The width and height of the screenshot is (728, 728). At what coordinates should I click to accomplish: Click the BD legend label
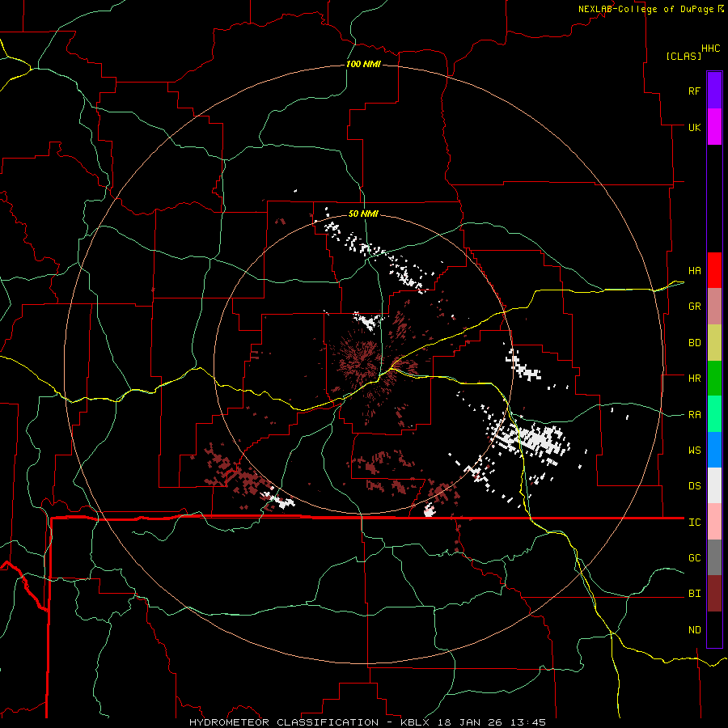click(x=694, y=343)
